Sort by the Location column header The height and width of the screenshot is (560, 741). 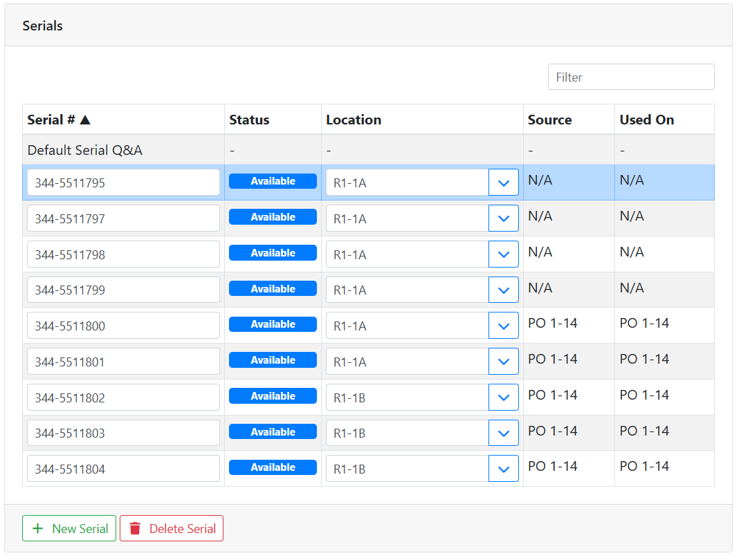354,120
